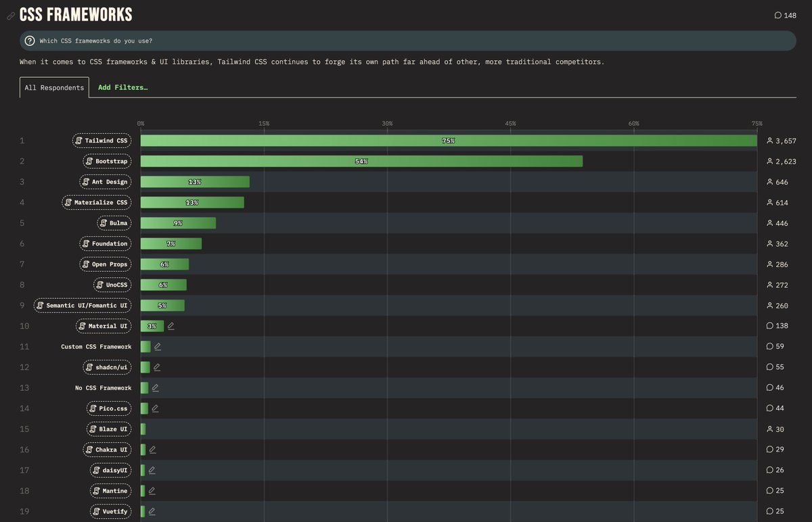Open the 55 comments for shadcn/ui

[x=775, y=367]
